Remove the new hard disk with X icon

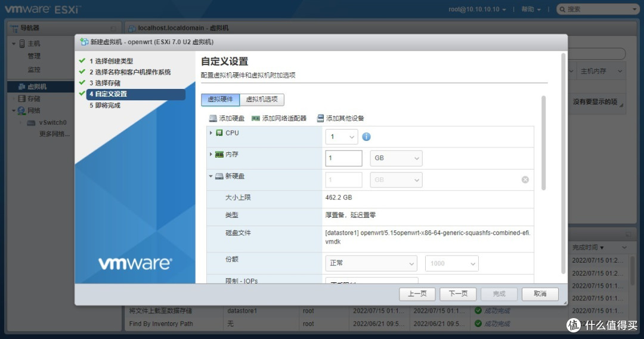click(x=525, y=180)
